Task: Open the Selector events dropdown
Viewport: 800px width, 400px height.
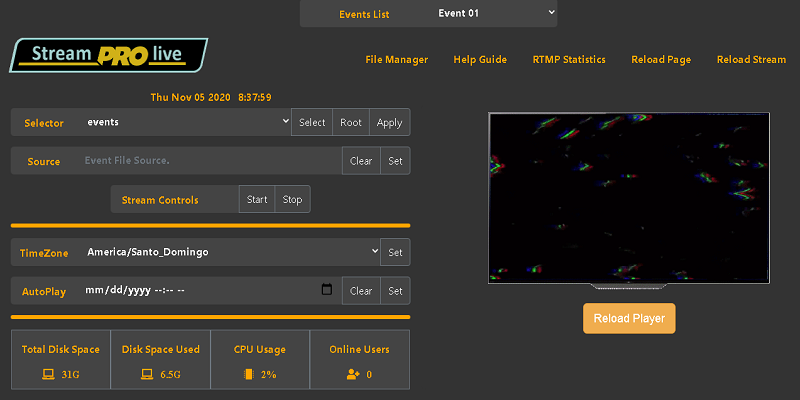Action: (187, 122)
